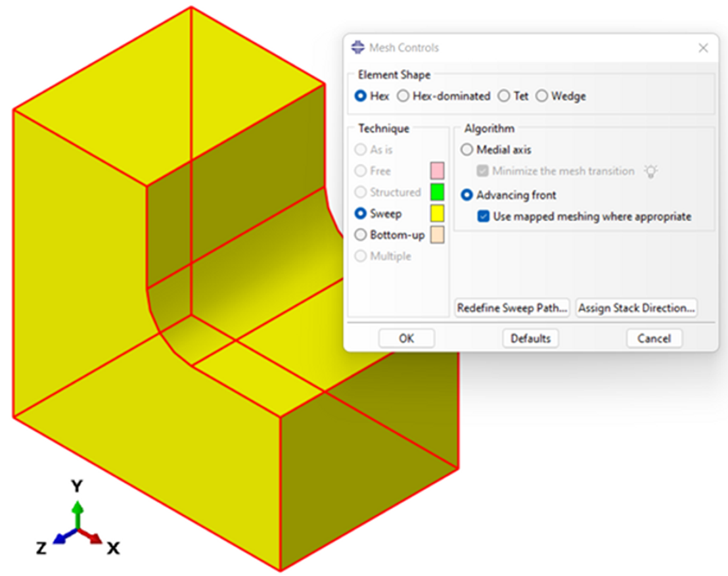Choose Bottom-up meshing technique
This screenshot has height=576, width=728.
[360, 235]
